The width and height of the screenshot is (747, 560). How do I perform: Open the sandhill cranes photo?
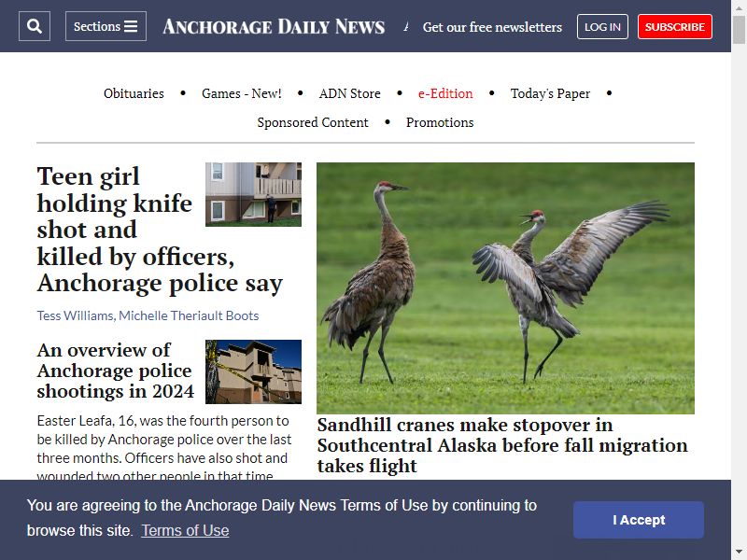click(505, 288)
